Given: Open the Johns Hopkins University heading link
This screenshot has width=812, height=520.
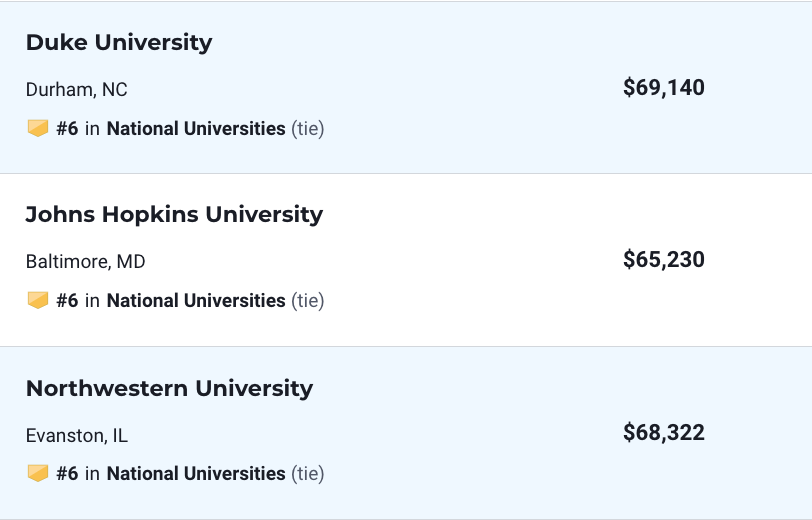Looking at the screenshot, I should [175, 214].
